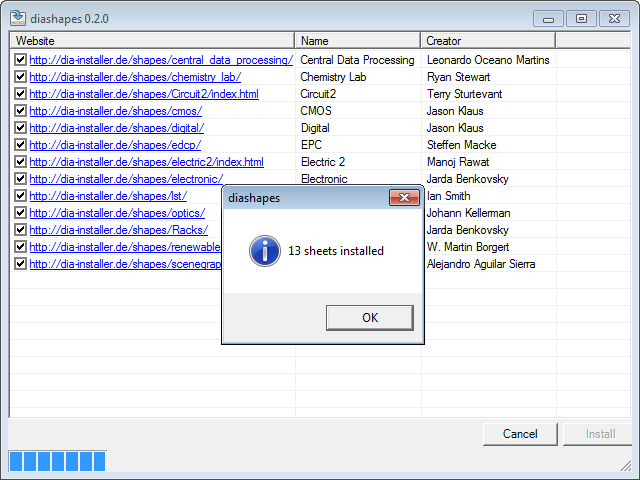This screenshot has height=480, width=640.
Task: Toggle the optics sheet checkbox
Action: 20,213
